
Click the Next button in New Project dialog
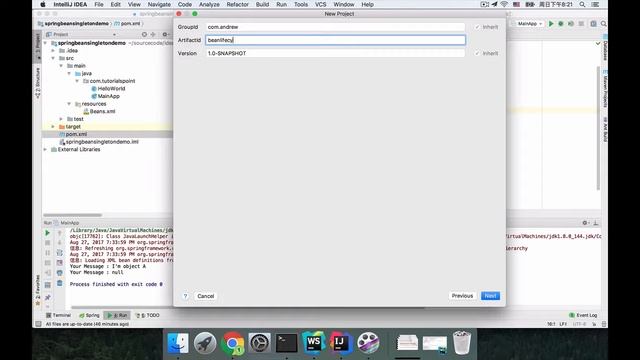(490, 296)
